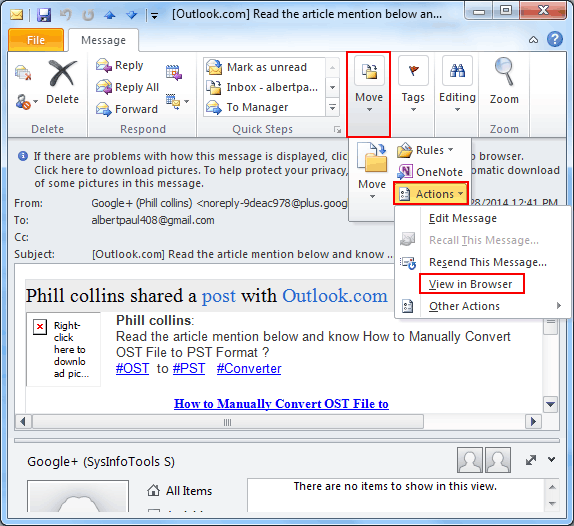Open Customize Quick Access Toolbar dropdown

154,15
